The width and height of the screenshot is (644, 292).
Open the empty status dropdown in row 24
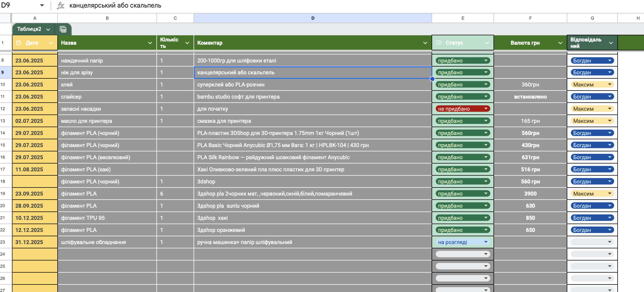(463, 254)
